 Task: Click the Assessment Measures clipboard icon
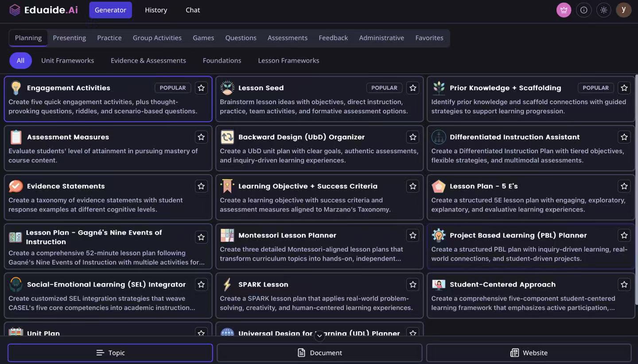click(x=16, y=137)
